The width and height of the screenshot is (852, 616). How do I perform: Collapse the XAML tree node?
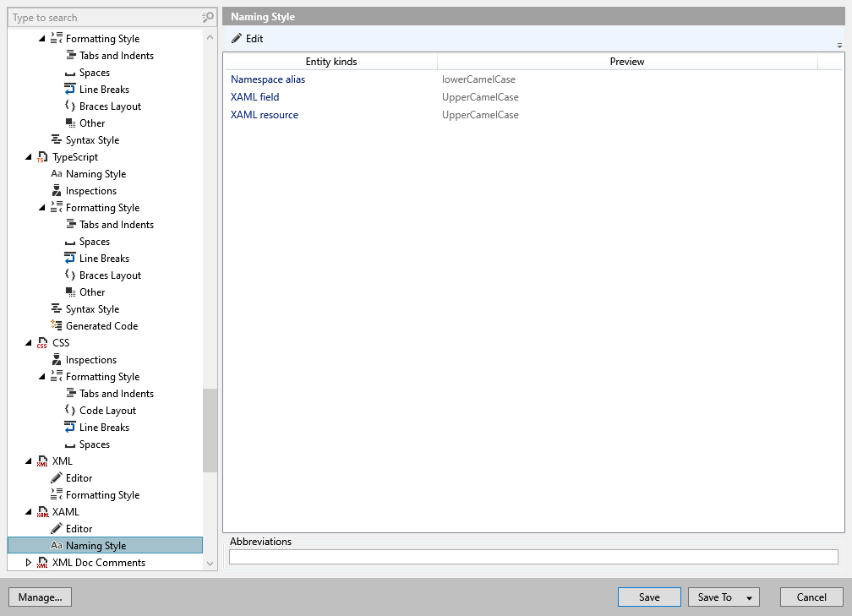pyautogui.click(x=29, y=511)
